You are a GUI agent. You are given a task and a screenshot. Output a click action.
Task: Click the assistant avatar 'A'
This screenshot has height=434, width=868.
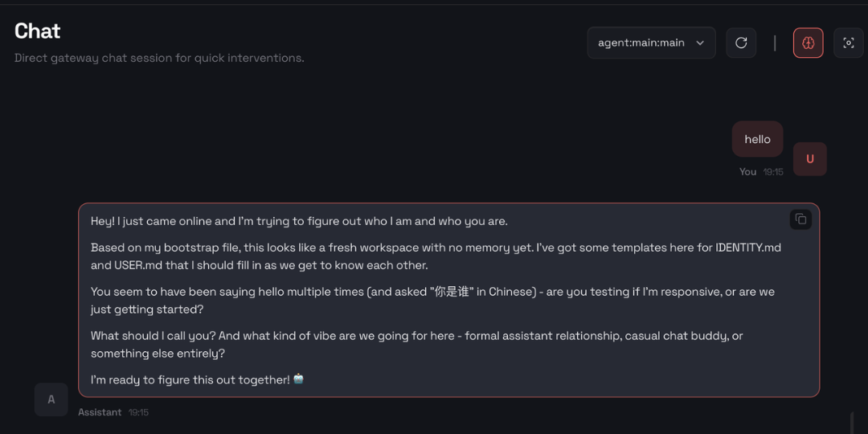coord(51,399)
